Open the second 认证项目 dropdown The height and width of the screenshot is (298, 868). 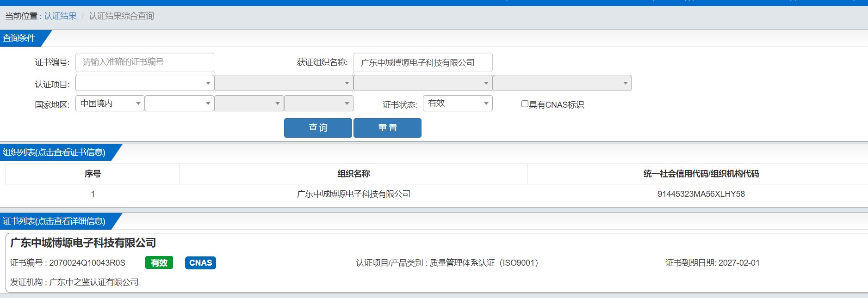(x=284, y=83)
